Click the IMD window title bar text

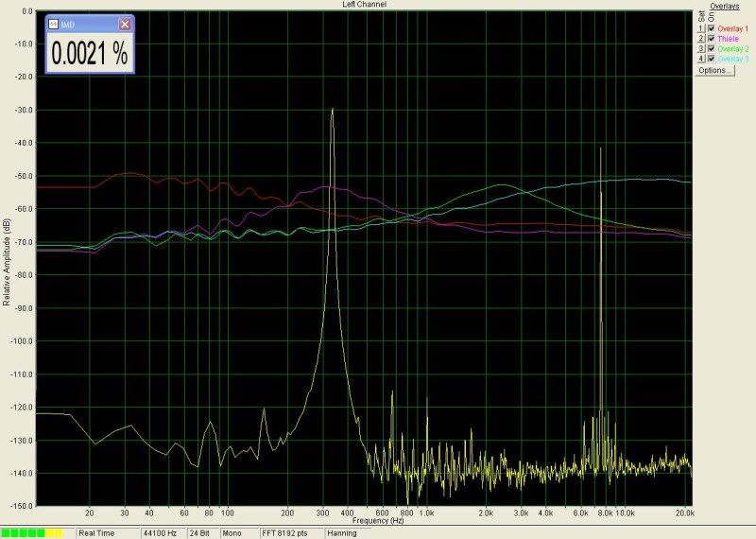pos(68,25)
